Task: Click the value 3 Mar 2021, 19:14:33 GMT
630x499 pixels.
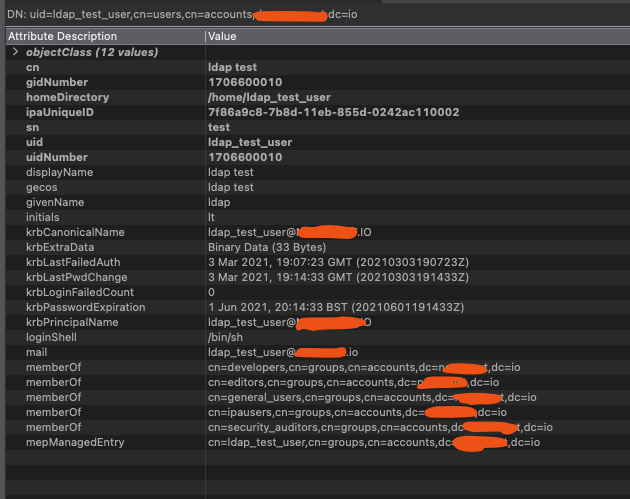Action: point(338,277)
